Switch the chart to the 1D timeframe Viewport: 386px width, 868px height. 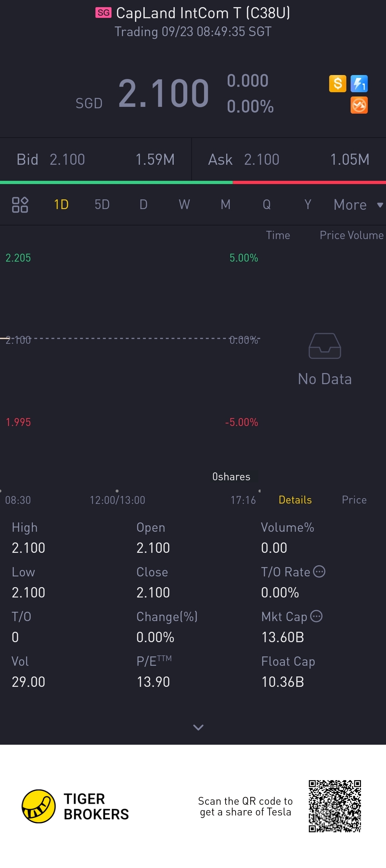click(61, 205)
